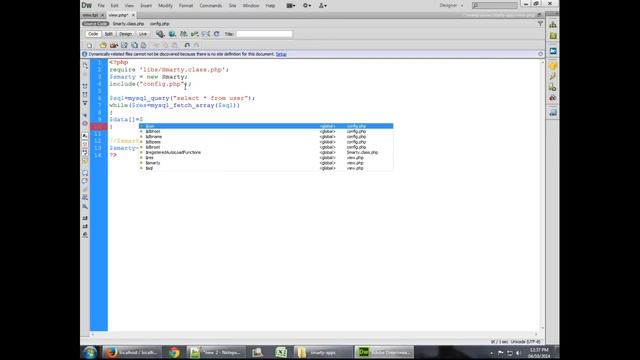640x360 pixels.
Task: Switch to Design view
Action: point(125,34)
